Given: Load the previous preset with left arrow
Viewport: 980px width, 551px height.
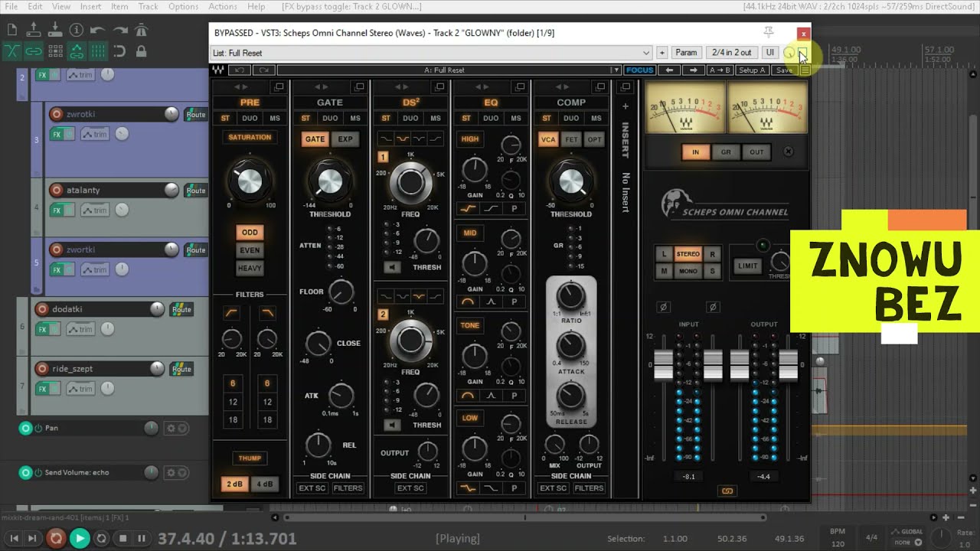Looking at the screenshot, I should 670,70.
